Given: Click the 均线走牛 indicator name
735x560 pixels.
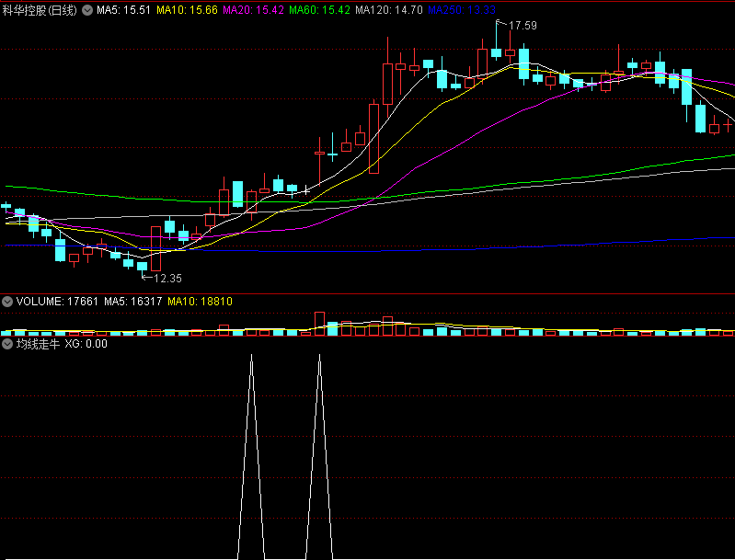Looking at the screenshot, I should coord(38,344).
